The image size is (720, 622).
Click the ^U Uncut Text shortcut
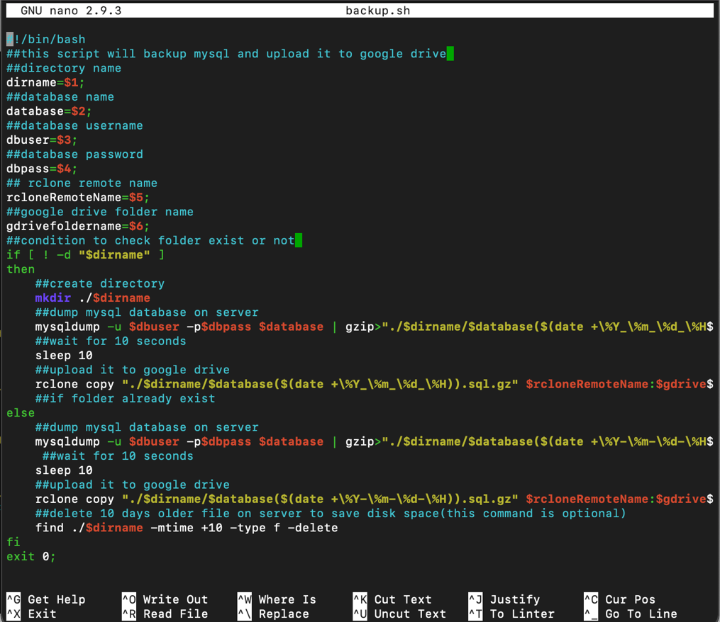(399, 614)
